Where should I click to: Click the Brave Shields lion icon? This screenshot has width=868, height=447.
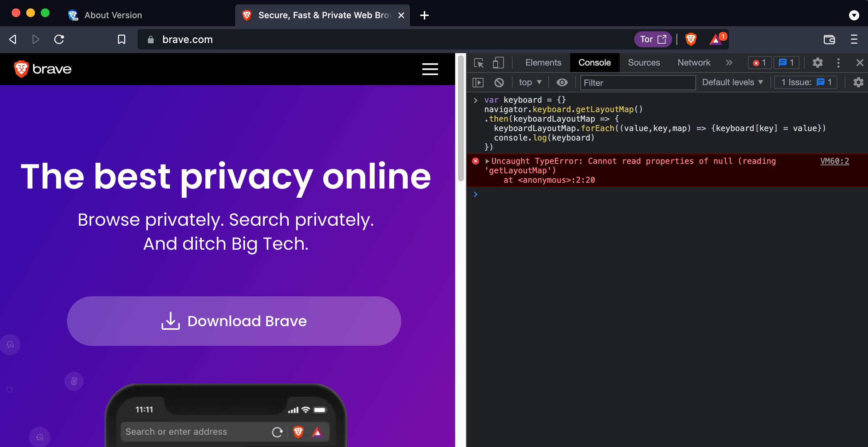(691, 39)
